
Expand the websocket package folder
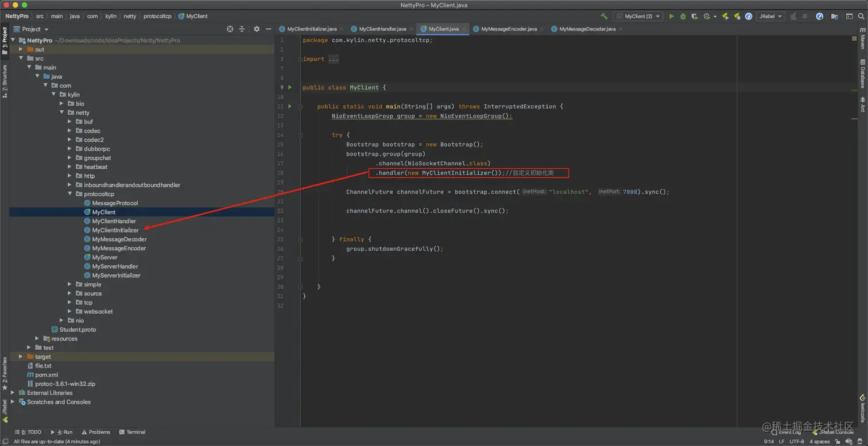click(x=69, y=312)
